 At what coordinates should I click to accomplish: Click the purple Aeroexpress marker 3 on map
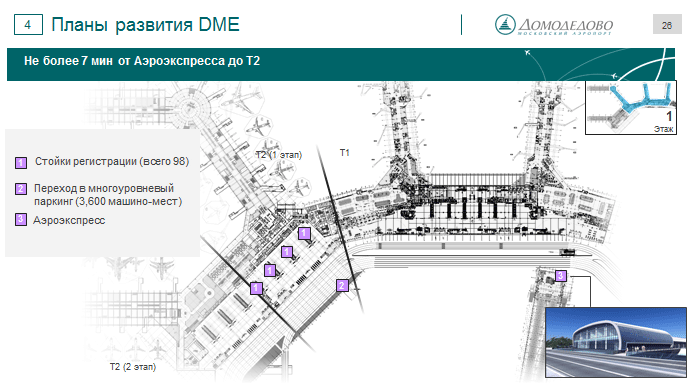(560, 276)
